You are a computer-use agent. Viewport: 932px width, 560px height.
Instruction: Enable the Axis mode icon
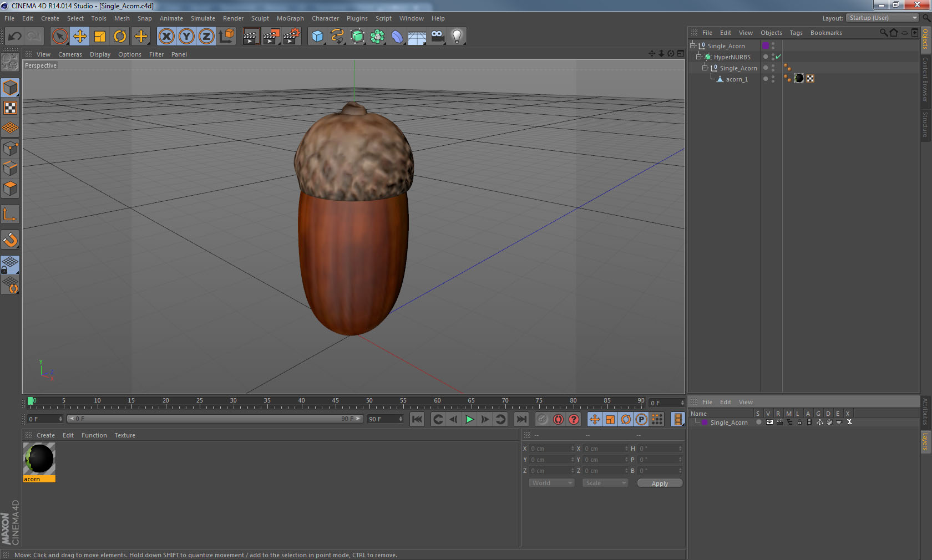(10, 214)
